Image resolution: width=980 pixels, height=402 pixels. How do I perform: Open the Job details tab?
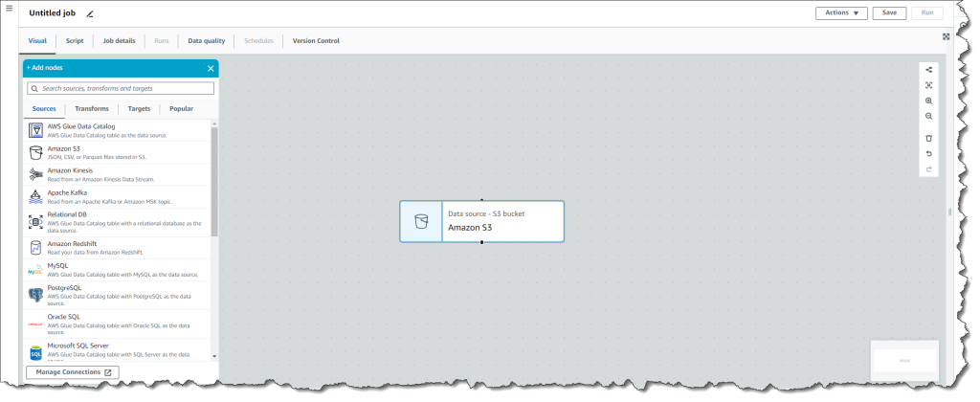(x=119, y=40)
